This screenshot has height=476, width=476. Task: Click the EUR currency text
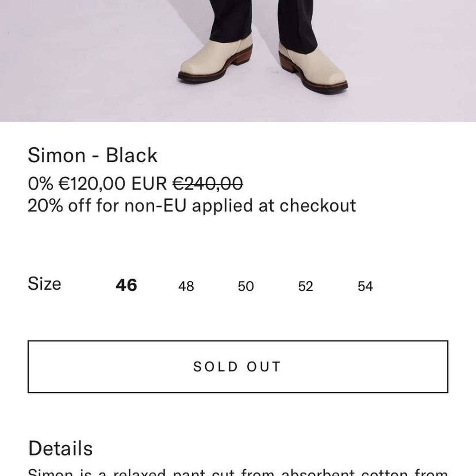tap(149, 183)
